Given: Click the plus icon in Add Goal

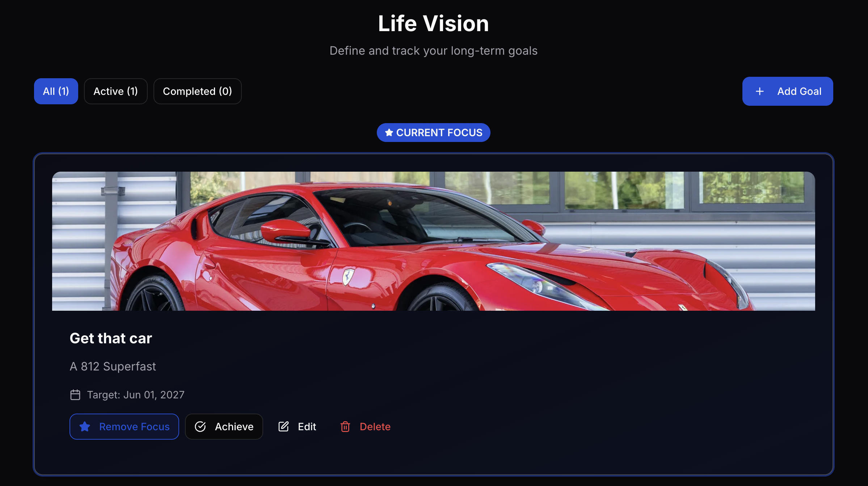Looking at the screenshot, I should click(x=760, y=91).
